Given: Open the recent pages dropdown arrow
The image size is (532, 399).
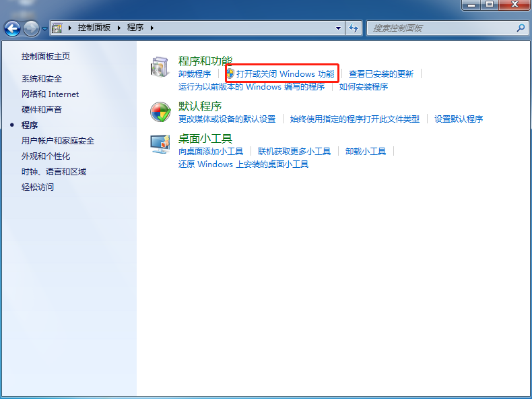Looking at the screenshot, I should pos(44,29).
